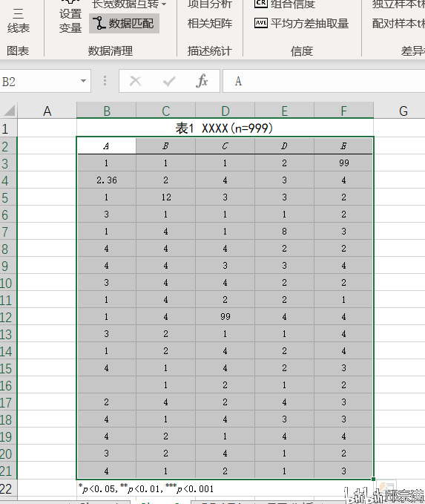Select row 22 header
This screenshot has width=425, height=504.
pos(8,488)
